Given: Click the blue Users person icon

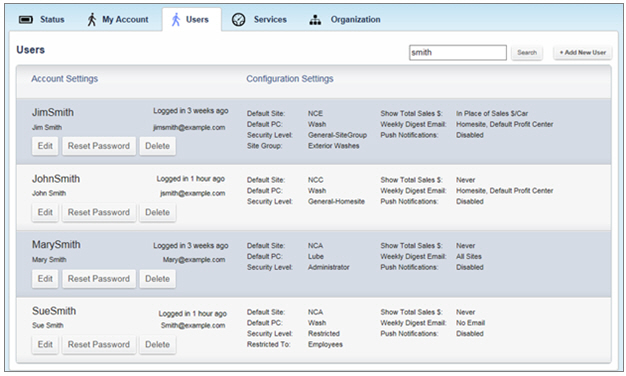Looking at the screenshot, I should coord(176,19).
